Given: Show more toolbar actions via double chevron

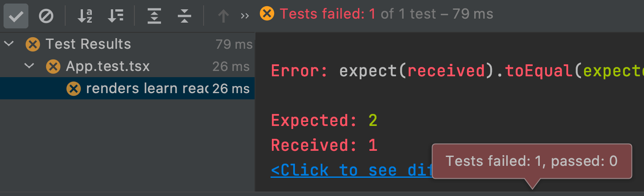Looking at the screenshot, I should pyautogui.click(x=245, y=16).
